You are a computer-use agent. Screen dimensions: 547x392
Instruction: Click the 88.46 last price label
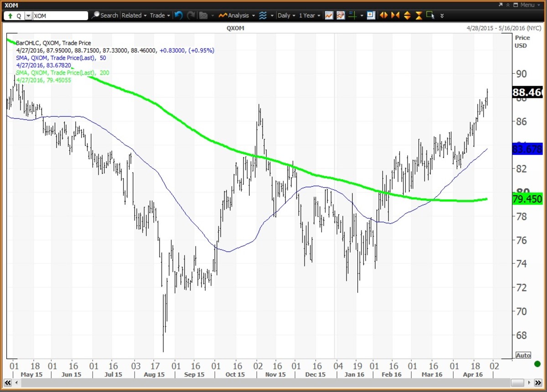click(x=527, y=93)
